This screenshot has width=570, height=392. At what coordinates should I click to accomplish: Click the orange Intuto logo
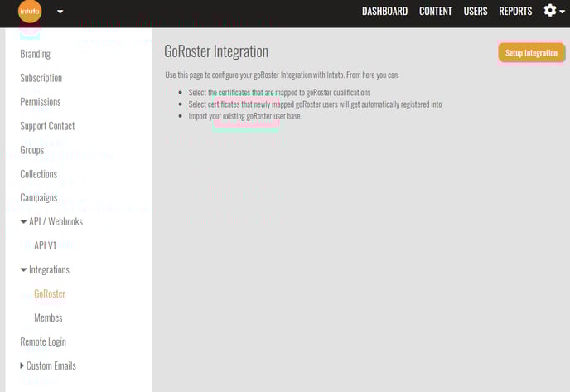coord(30,12)
